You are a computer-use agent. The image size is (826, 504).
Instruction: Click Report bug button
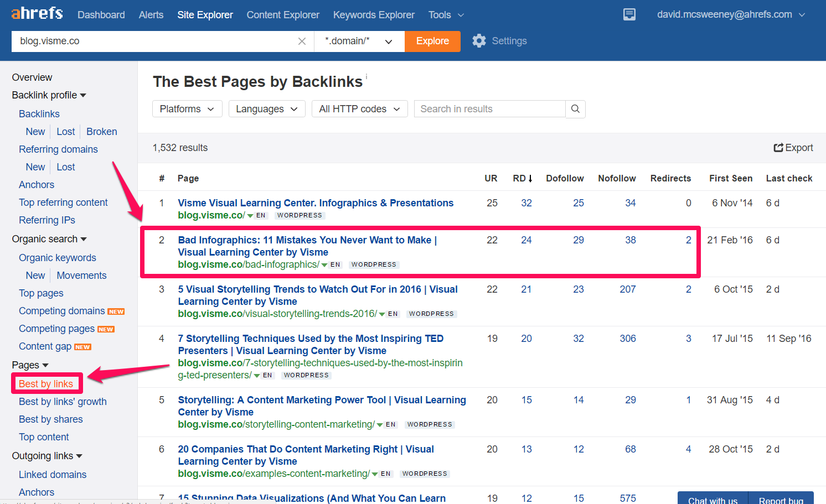pyautogui.click(x=781, y=498)
